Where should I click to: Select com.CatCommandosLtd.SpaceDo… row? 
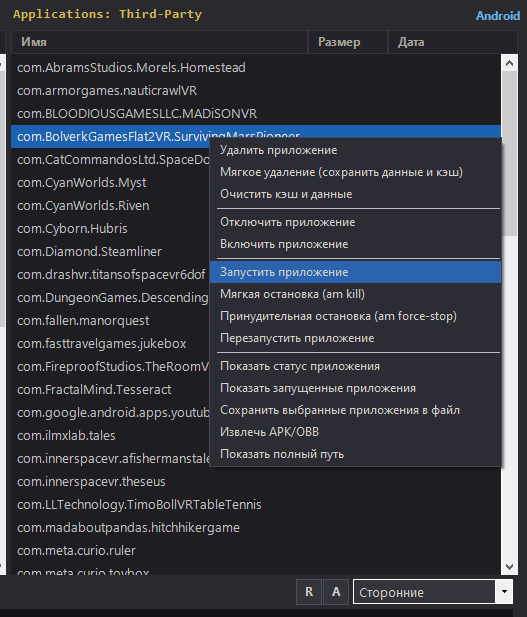click(x=111, y=160)
